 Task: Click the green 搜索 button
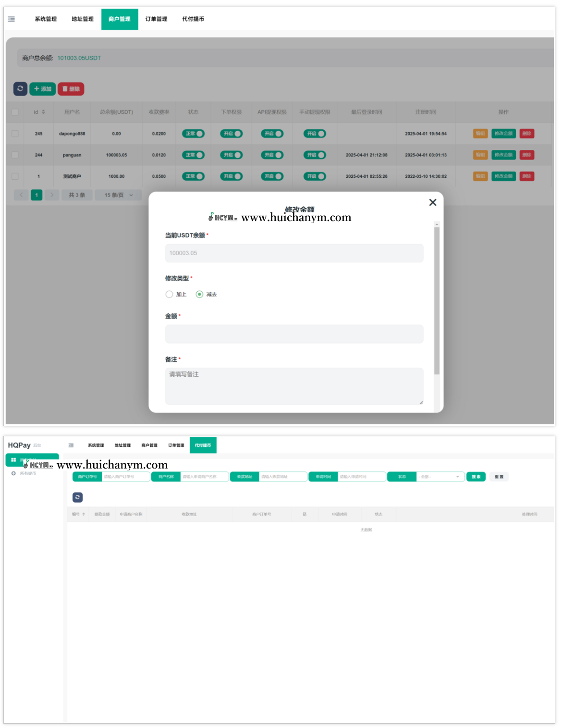click(476, 477)
